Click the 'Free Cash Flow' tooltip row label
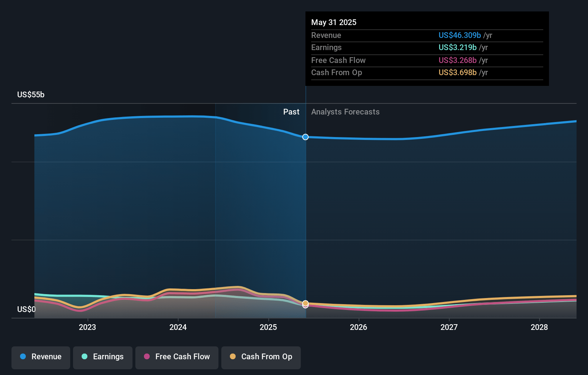Screen dimensions: 588x375 [338, 60]
